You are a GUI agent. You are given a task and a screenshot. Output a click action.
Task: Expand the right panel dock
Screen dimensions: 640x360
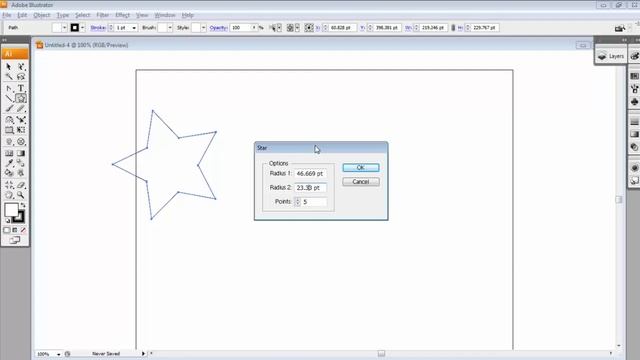point(624,40)
